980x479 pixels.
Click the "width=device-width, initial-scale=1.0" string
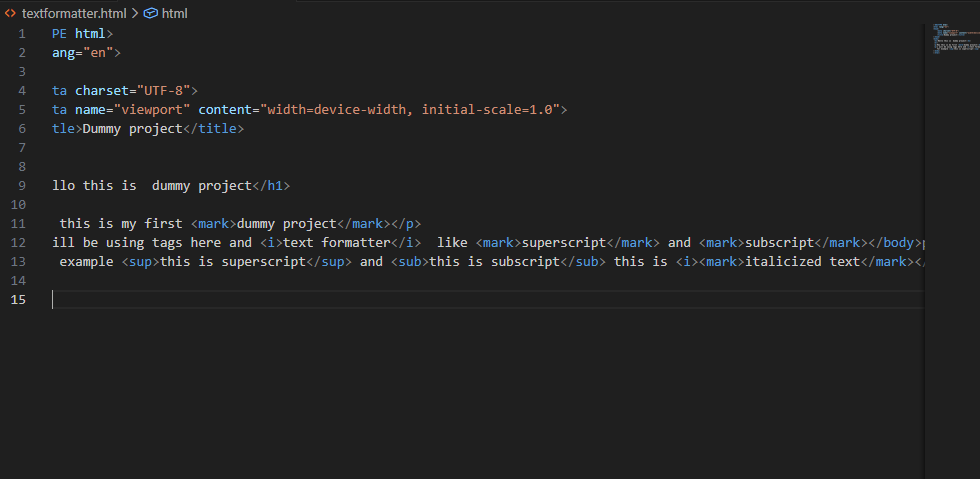tap(410, 110)
